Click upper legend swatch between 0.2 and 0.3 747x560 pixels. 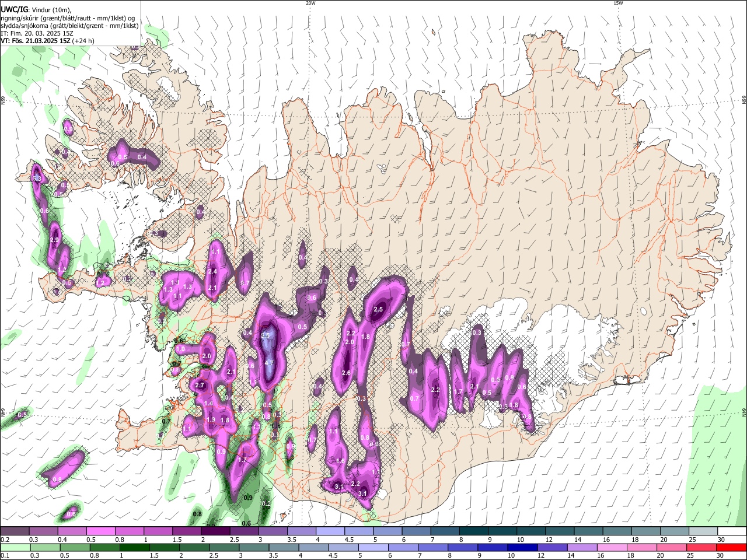click(x=15, y=531)
